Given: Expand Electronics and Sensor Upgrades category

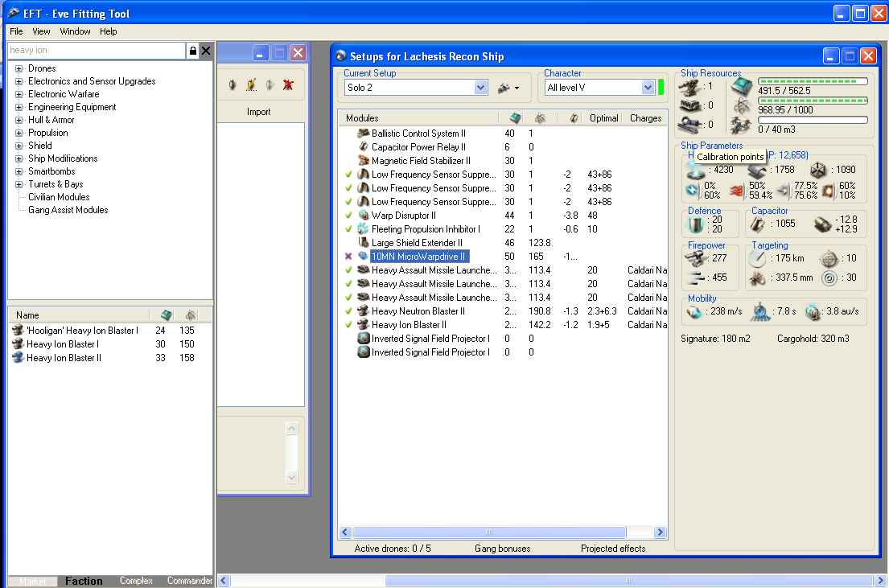Looking at the screenshot, I should 19,82.
